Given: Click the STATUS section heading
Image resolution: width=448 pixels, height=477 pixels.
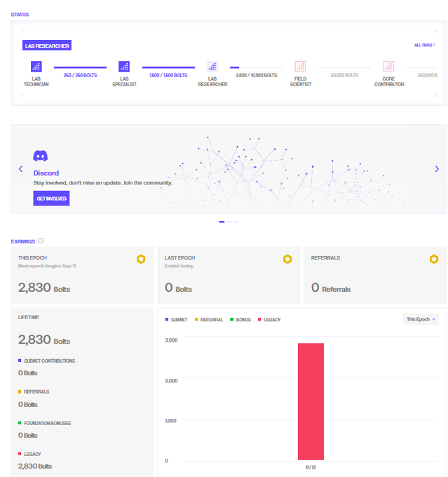Looking at the screenshot, I should 20,15.
